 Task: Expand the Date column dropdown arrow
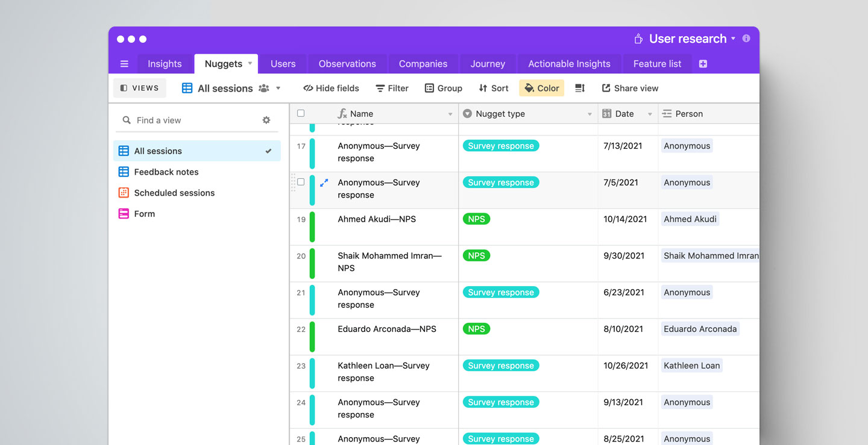(x=650, y=114)
